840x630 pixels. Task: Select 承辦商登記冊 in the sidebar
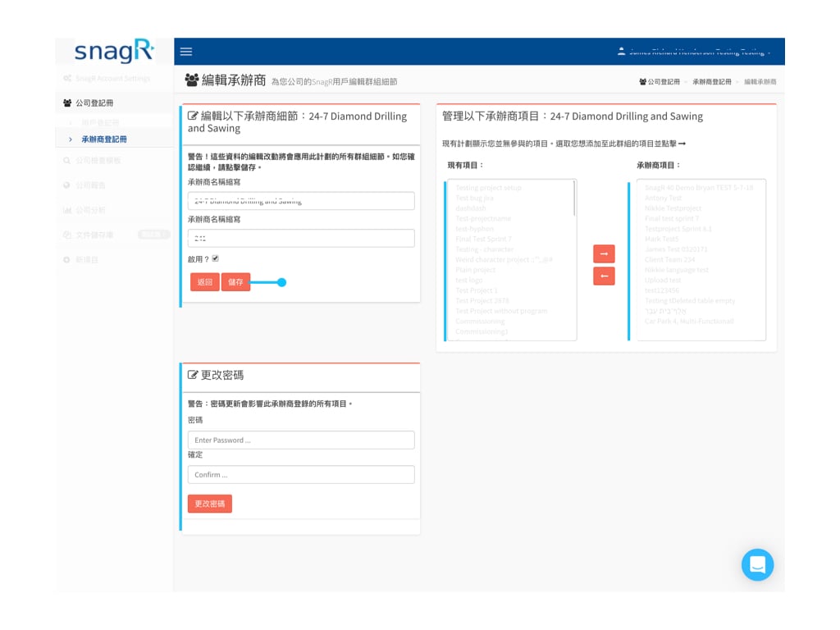[x=104, y=139]
